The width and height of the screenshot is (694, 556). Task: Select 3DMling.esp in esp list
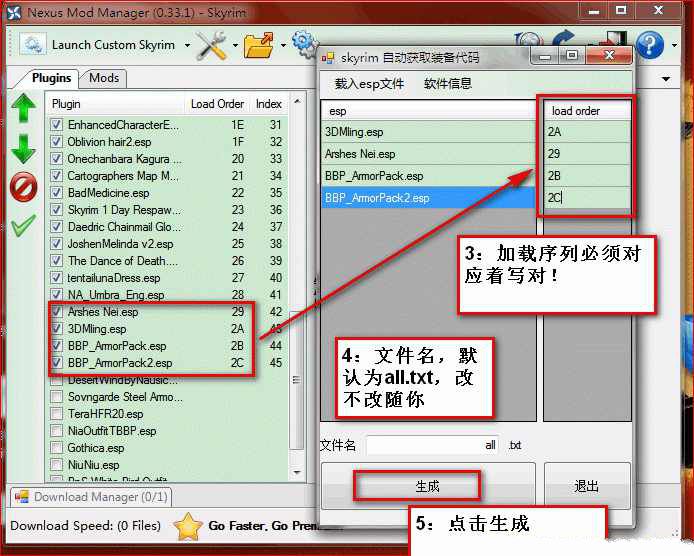tap(428, 132)
